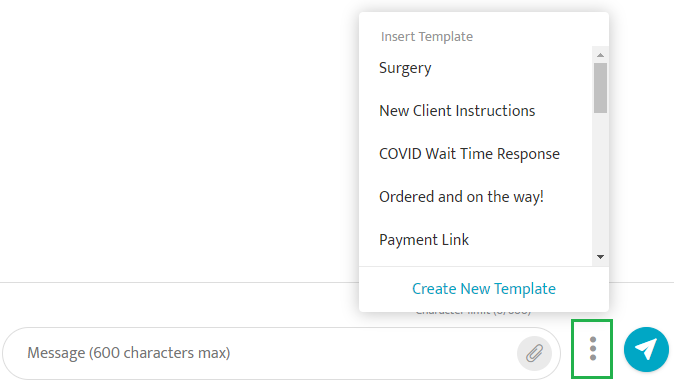The height and width of the screenshot is (387, 674).
Task: Click the template list scroll down arrow
Action: pos(600,257)
